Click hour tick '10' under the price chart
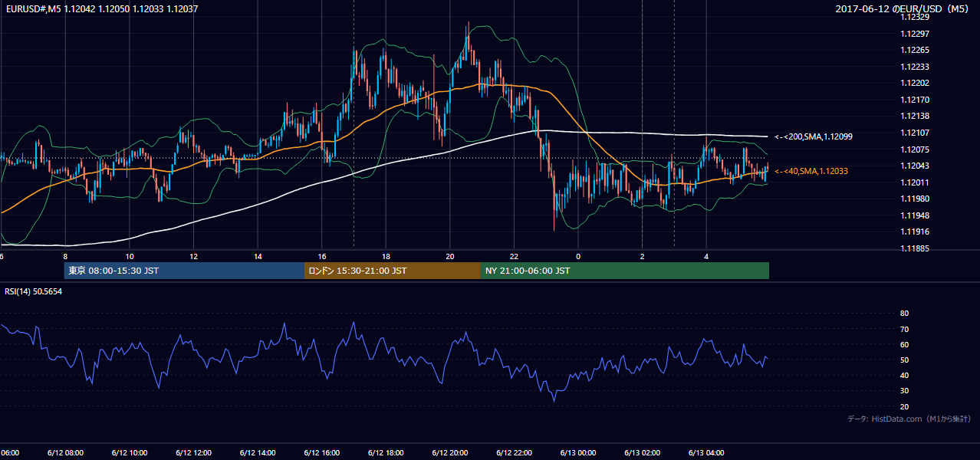Screen dimensions: 980x460 130,256
